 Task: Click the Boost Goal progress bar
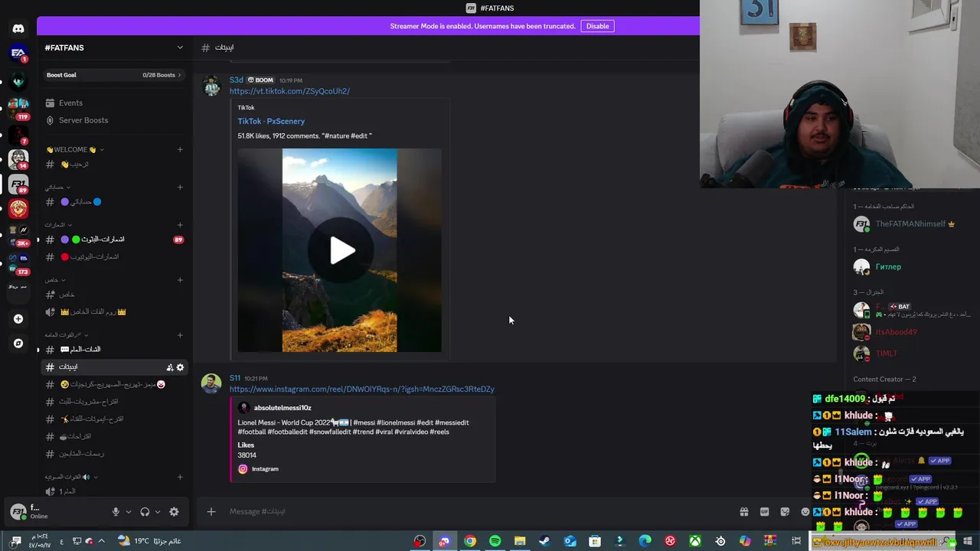(114, 75)
